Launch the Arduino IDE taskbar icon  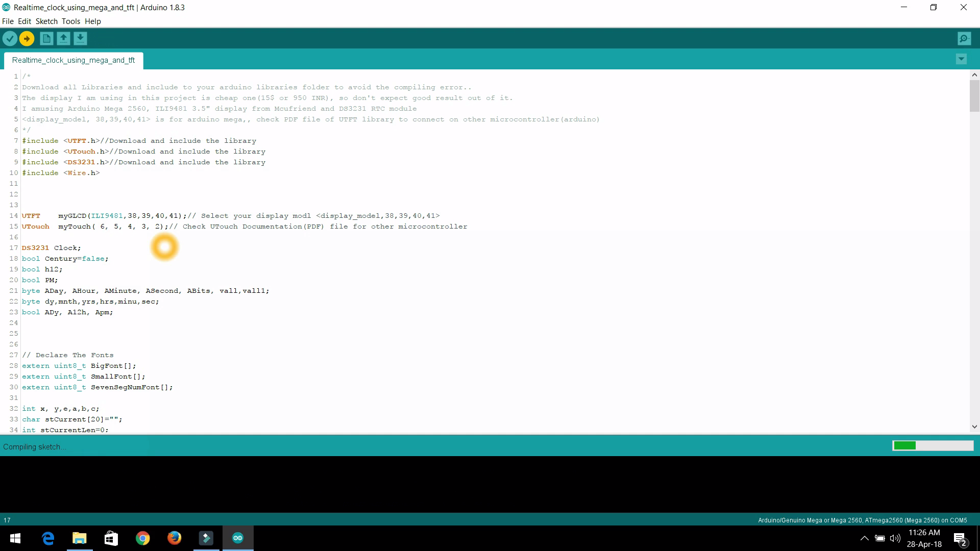pos(237,537)
